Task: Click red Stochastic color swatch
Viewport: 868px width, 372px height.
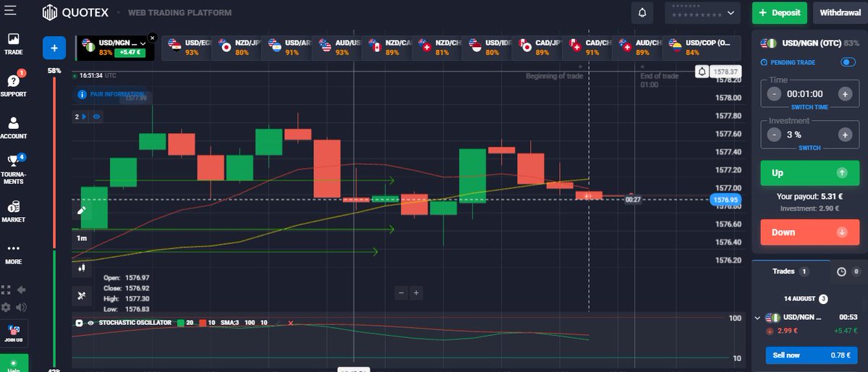Action: pos(203,323)
